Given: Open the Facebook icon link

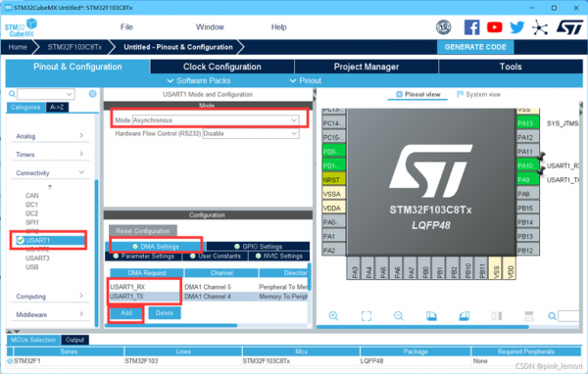Looking at the screenshot, I should click(471, 27).
